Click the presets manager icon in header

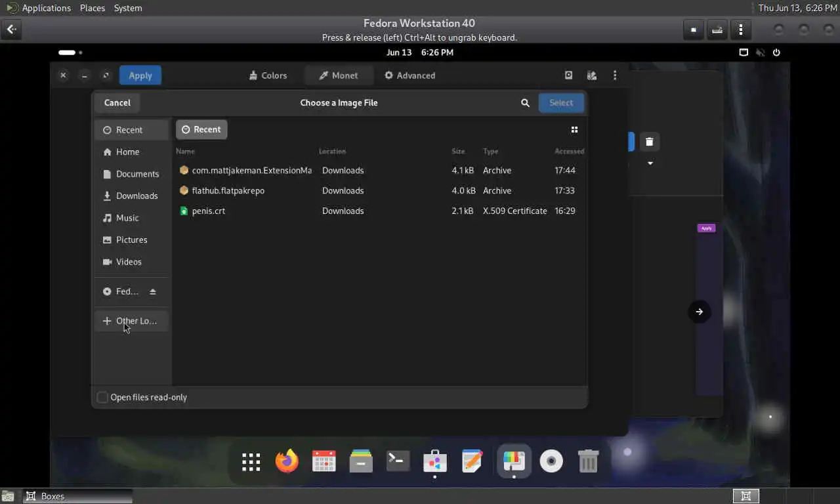(592, 75)
